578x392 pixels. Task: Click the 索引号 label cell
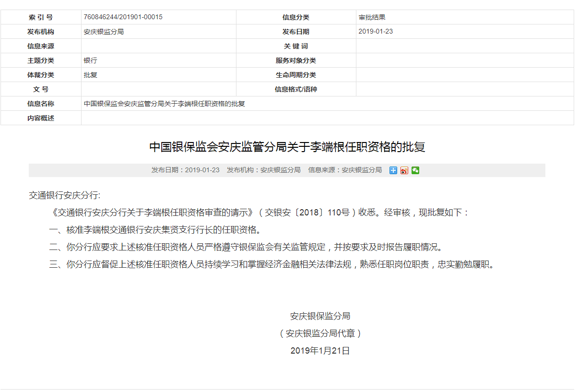pos(41,17)
